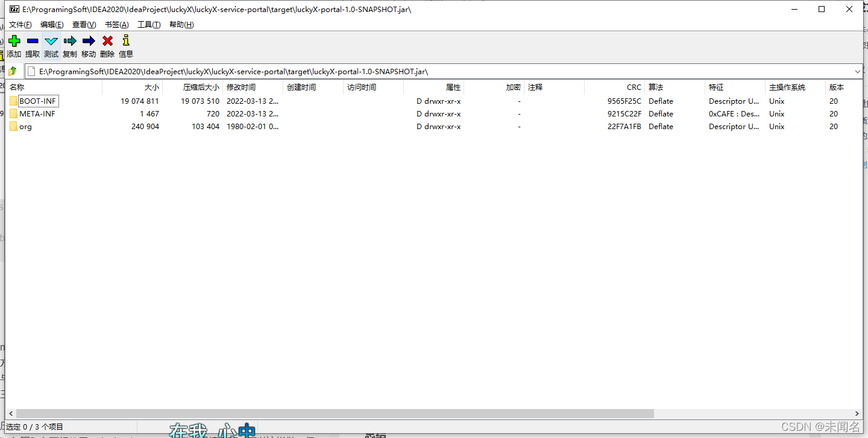868x438 pixels.
Task: Click the org folder name
Action: pyautogui.click(x=25, y=127)
